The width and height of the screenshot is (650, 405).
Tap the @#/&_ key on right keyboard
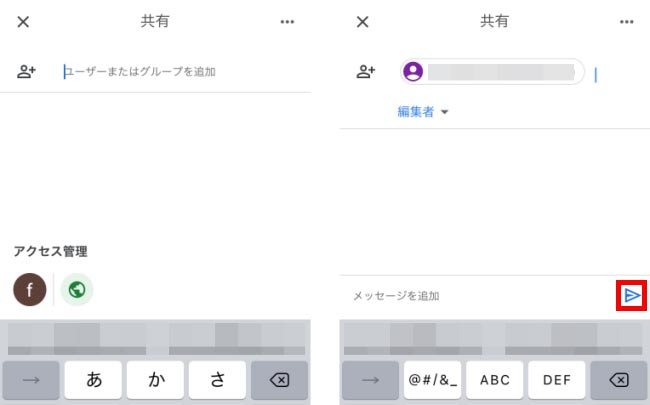(432, 380)
